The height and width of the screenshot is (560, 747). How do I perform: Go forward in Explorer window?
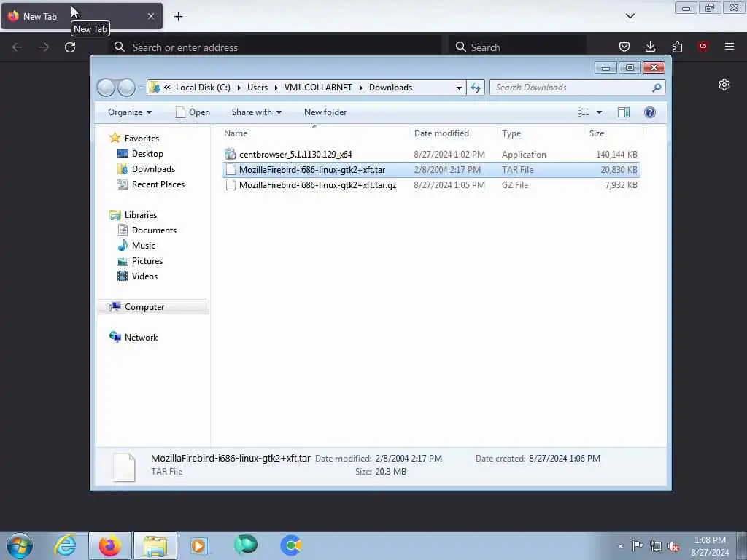(x=126, y=87)
